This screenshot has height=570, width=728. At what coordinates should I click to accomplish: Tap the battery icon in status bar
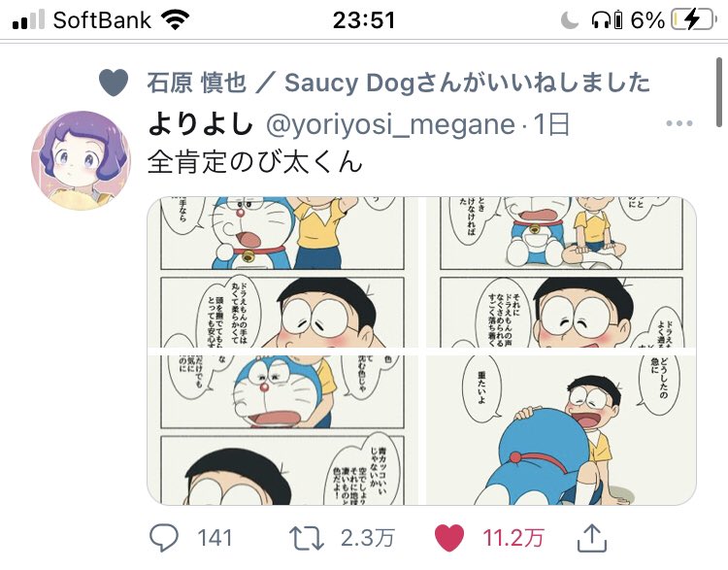tap(697, 19)
